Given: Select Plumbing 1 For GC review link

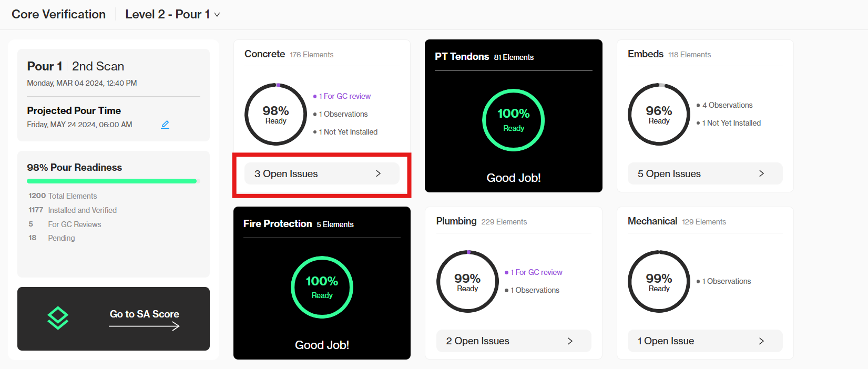Looking at the screenshot, I should [536, 272].
